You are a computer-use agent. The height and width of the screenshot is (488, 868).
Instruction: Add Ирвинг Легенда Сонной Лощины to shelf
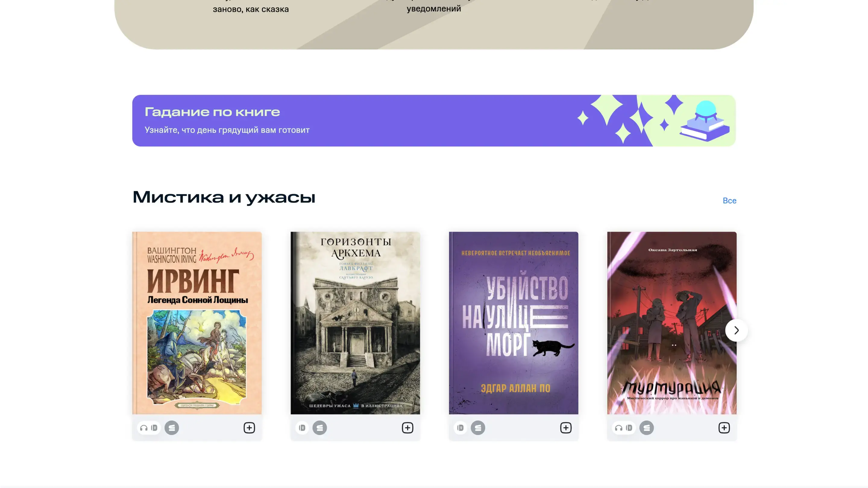(x=249, y=428)
